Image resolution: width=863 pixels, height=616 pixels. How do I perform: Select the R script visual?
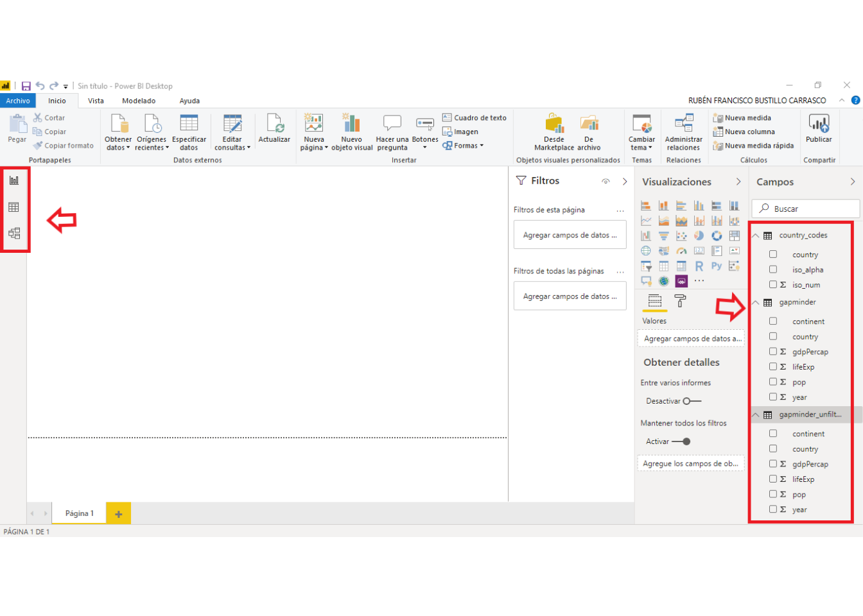[x=699, y=266]
